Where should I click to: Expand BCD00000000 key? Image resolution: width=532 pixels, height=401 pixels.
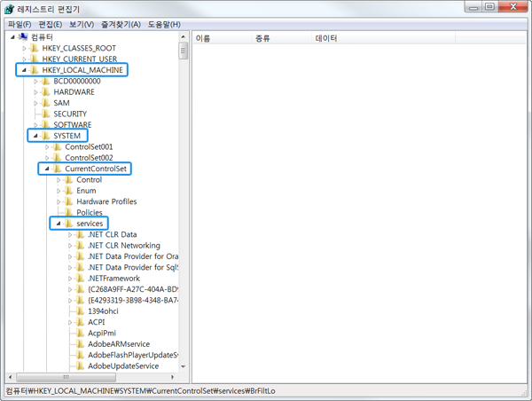pos(35,81)
